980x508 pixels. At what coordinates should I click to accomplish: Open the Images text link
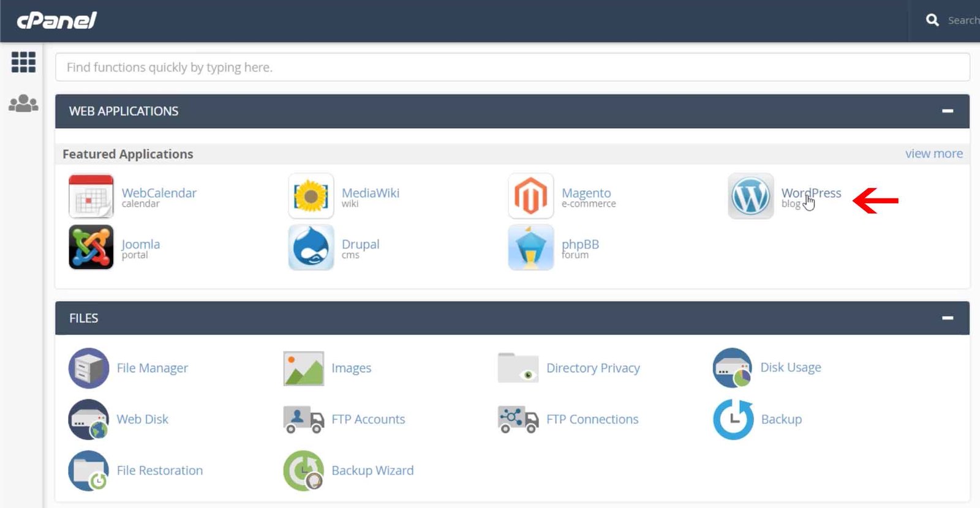click(352, 368)
